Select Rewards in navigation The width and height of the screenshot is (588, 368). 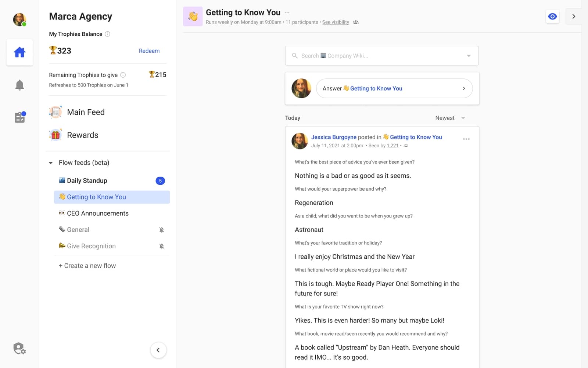tap(83, 135)
